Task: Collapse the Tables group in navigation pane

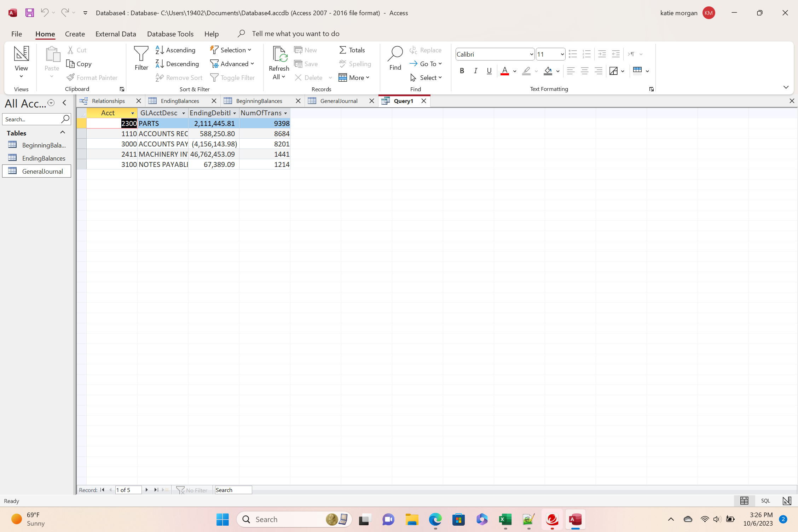Action: point(63,132)
